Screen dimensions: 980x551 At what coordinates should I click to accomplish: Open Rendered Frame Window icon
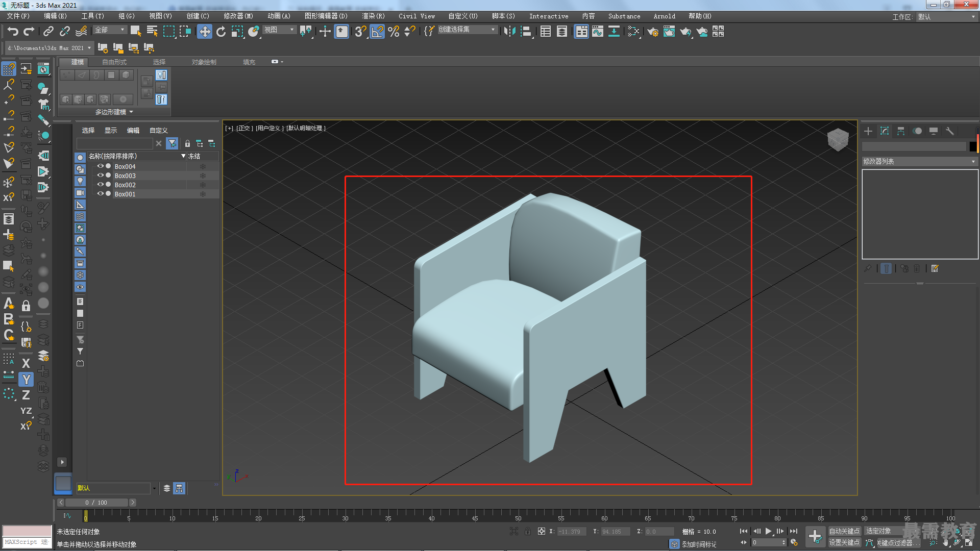[669, 32]
